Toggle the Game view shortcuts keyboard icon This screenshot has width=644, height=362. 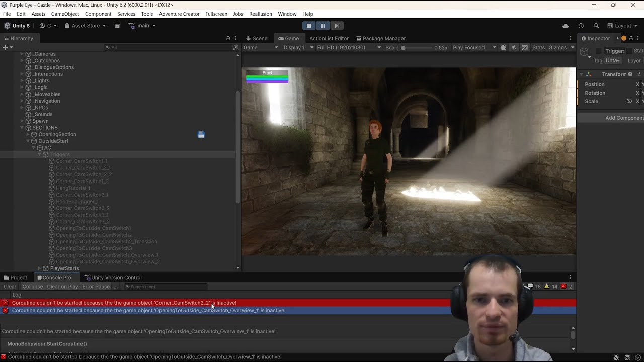point(525,47)
